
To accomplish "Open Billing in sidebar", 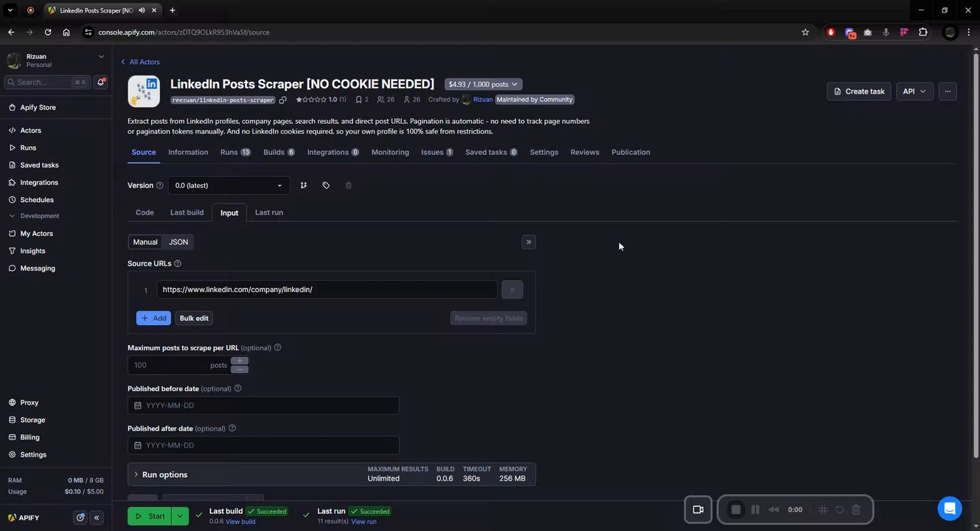I will pos(29,437).
